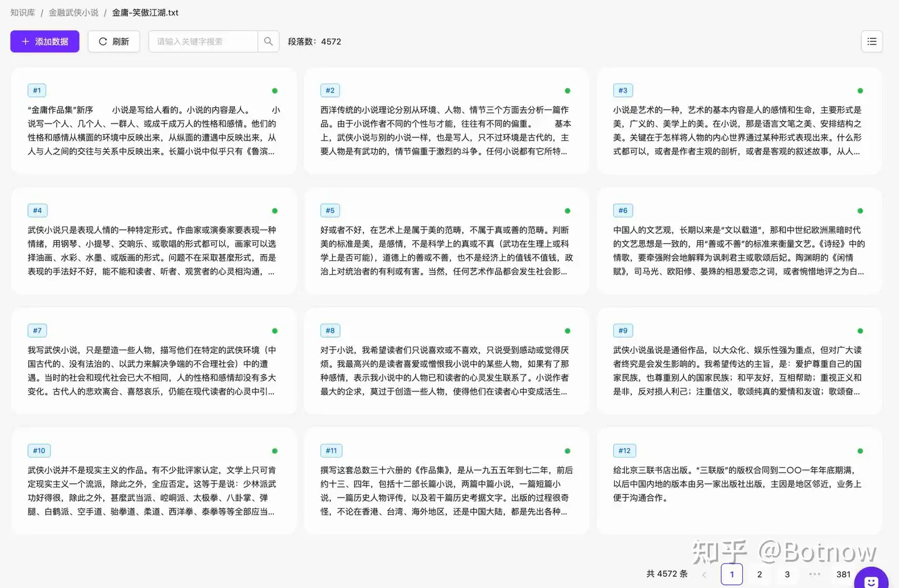Click the green status dot on card #10
The image size is (899, 588).
pos(275,451)
